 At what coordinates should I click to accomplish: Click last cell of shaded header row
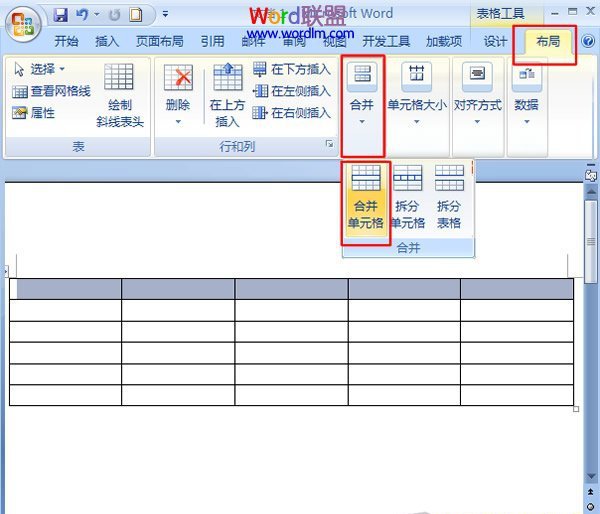[x=517, y=289]
